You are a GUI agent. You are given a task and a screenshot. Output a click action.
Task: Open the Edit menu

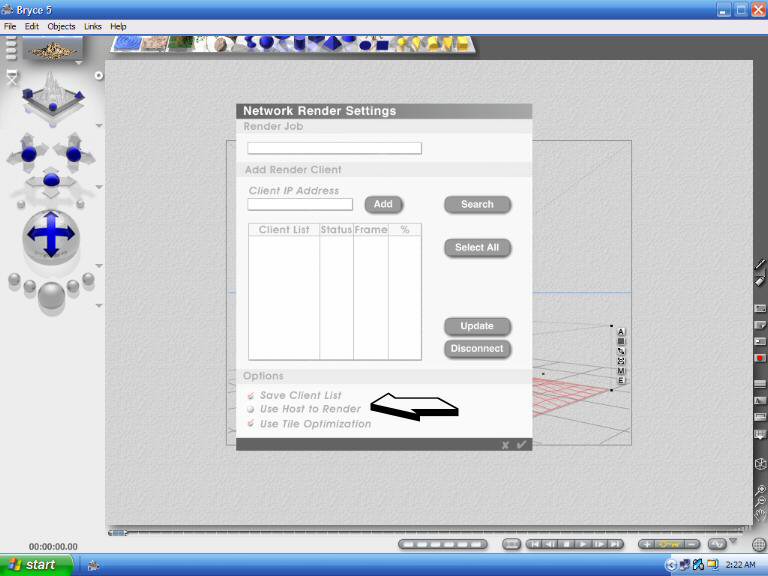pos(32,26)
